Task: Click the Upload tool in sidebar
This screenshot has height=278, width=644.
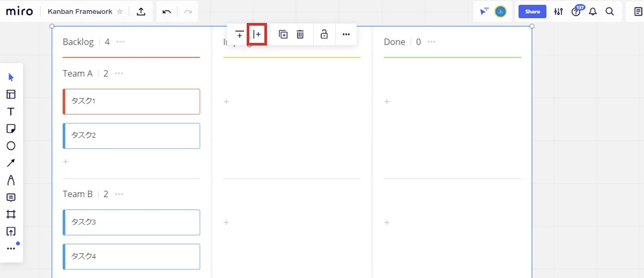Action: pyautogui.click(x=11, y=232)
